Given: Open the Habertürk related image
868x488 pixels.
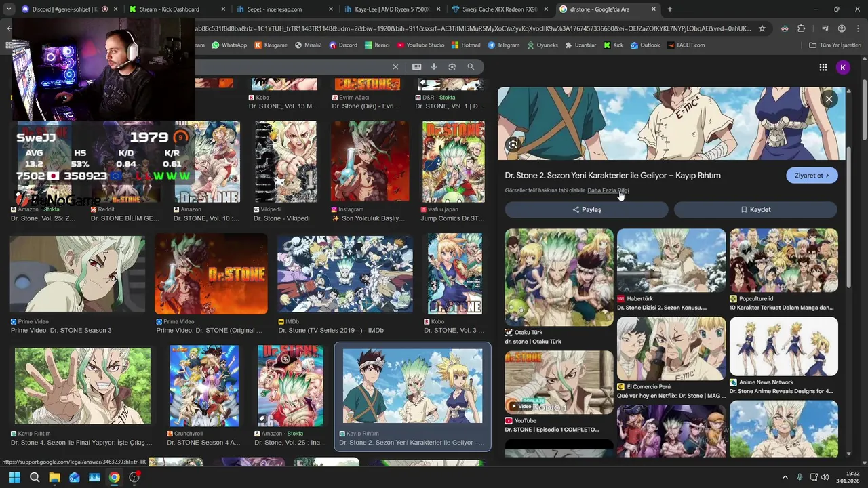Looking at the screenshot, I should coord(671,260).
